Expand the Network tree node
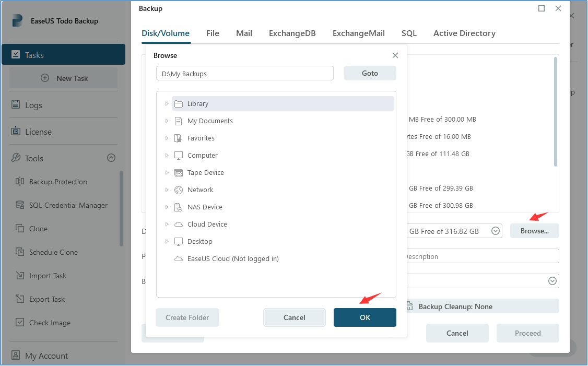The height and width of the screenshot is (366, 588). point(167,190)
